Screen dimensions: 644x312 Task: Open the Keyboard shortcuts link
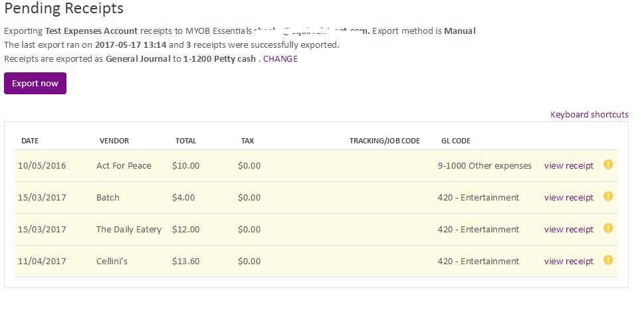click(x=590, y=114)
